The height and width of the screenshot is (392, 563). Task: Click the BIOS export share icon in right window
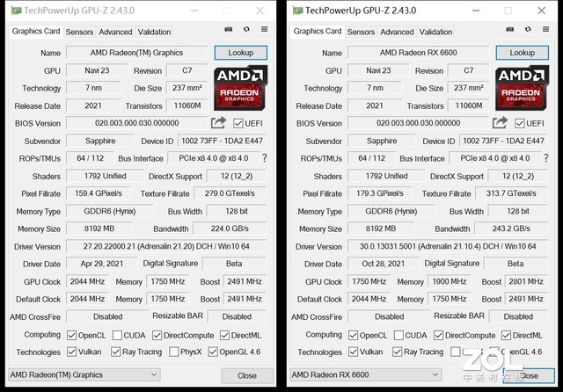point(500,123)
